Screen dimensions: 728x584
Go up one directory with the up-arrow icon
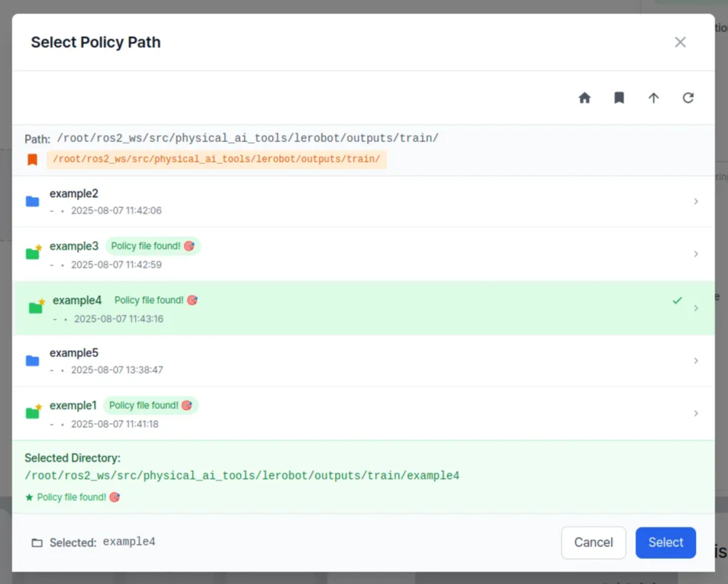click(x=653, y=97)
